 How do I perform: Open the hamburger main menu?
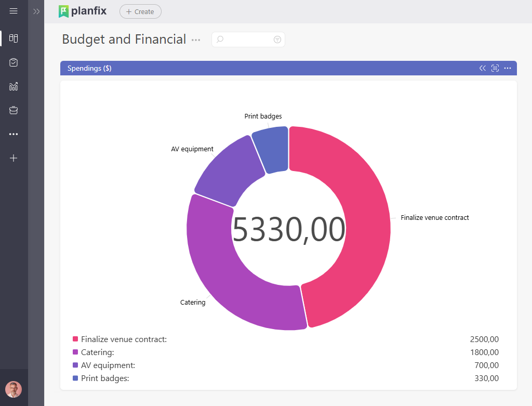pyautogui.click(x=14, y=11)
